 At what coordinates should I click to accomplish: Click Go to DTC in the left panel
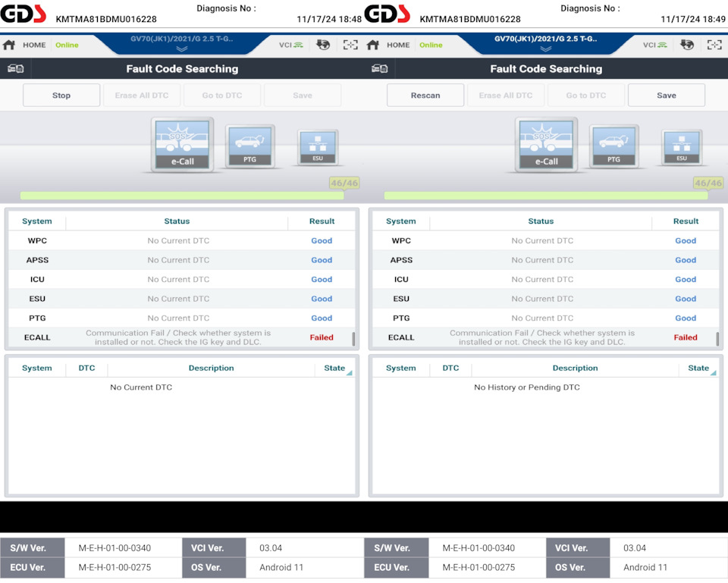point(222,96)
